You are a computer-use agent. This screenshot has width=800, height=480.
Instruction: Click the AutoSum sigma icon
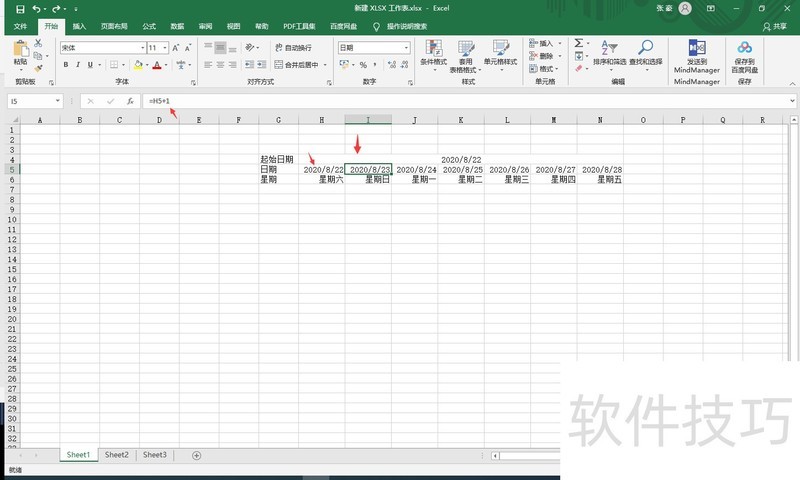click(579, 43)
